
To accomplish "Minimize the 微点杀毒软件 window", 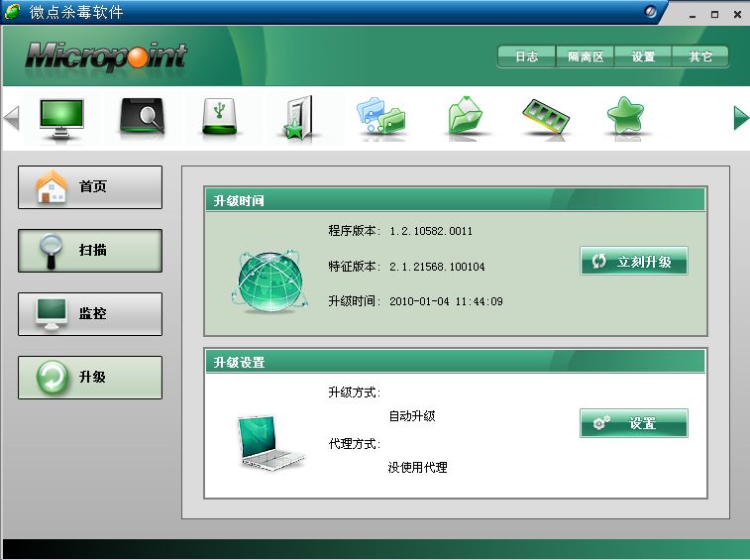I will pos(693,15).
